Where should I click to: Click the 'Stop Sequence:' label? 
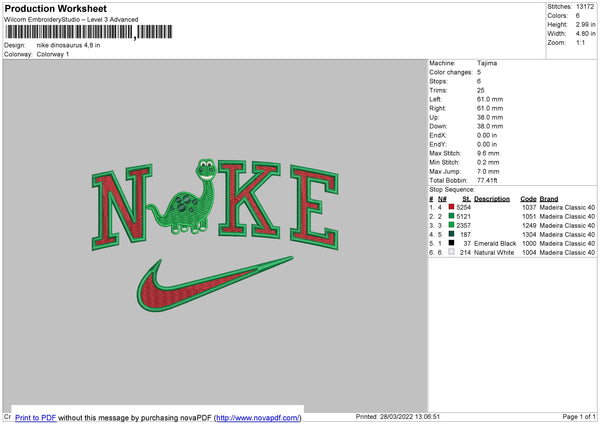pos(452,190)
